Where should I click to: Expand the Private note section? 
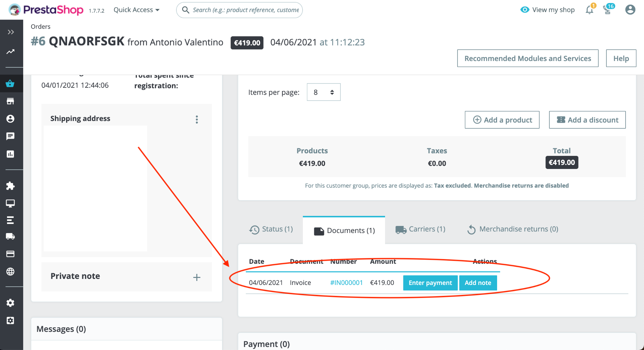[197, 277]
